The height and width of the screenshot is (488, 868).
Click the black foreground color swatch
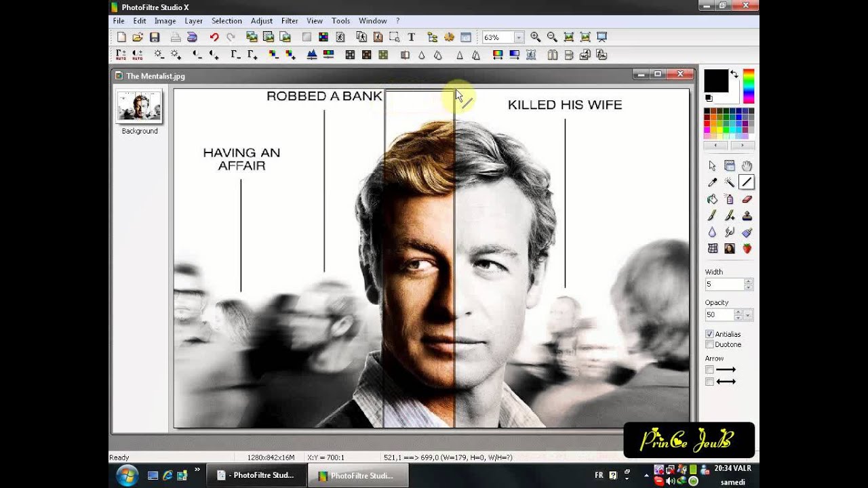point(715,81)
